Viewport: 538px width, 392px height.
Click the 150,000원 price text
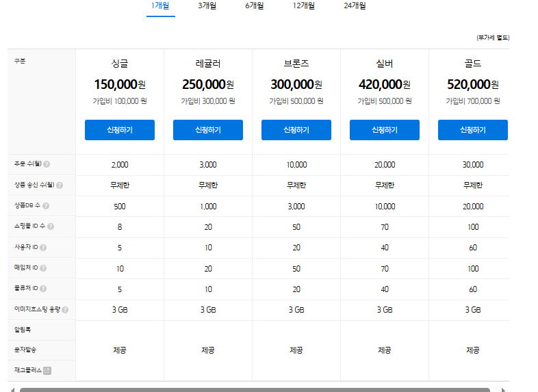[x=120, y=84]
